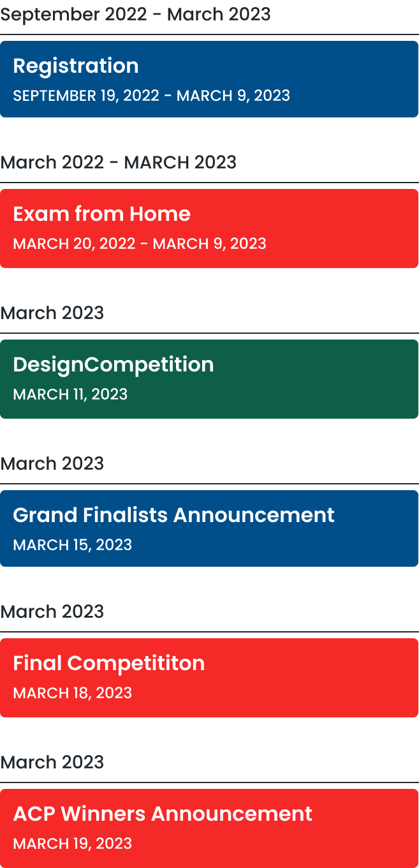
Task: Click the ACP Winners Announcement heading
Action: coord(163,814)
